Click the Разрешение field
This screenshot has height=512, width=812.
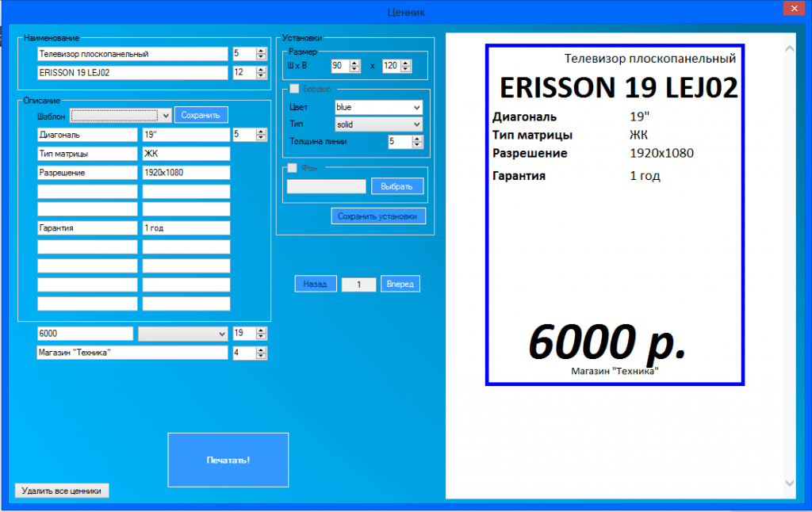pos(87,173)
